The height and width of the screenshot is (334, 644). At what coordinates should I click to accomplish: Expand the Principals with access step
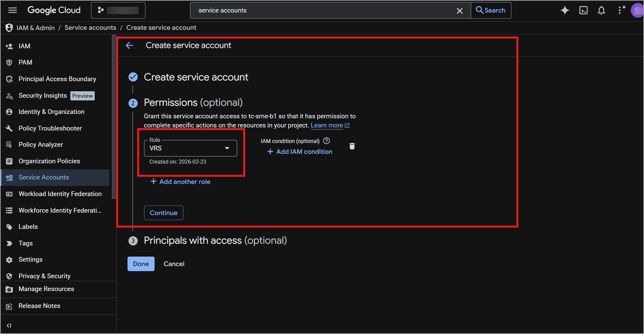coord(215,240)
